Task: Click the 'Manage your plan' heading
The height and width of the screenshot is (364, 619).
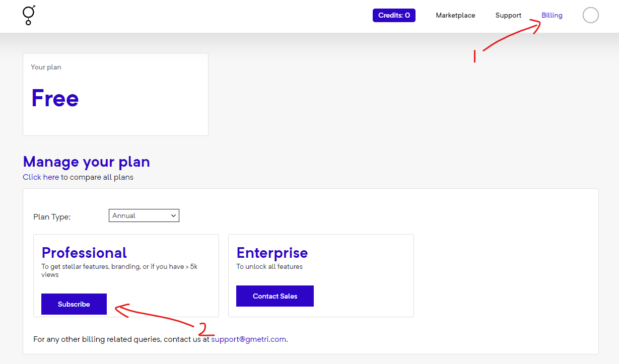Action: [x=86, y=162]
